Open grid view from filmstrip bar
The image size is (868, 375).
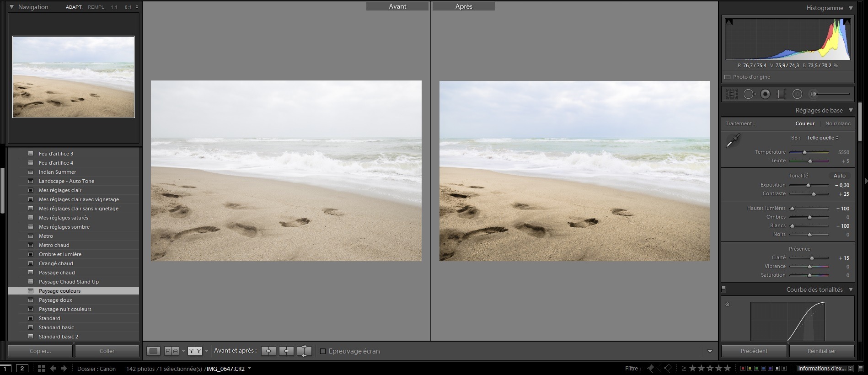pyautogui.click(x=41, y=369)
